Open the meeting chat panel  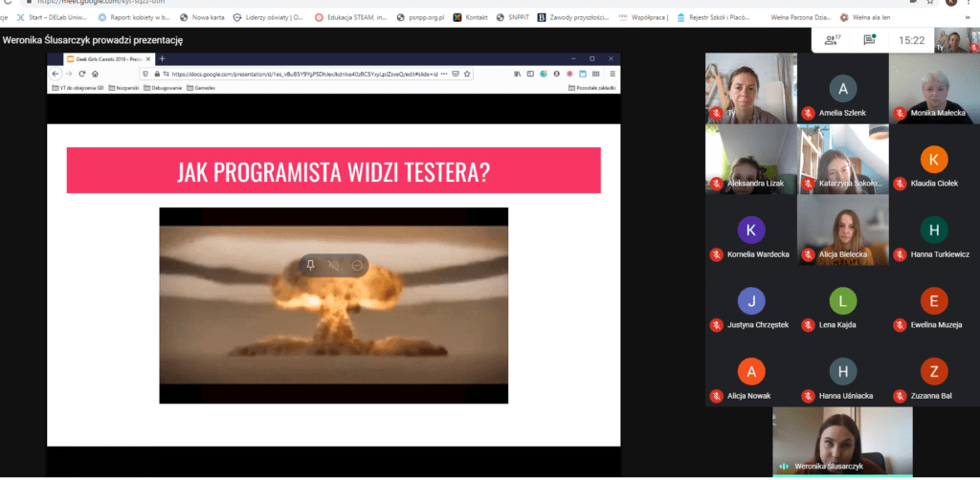tap(869, 40)
